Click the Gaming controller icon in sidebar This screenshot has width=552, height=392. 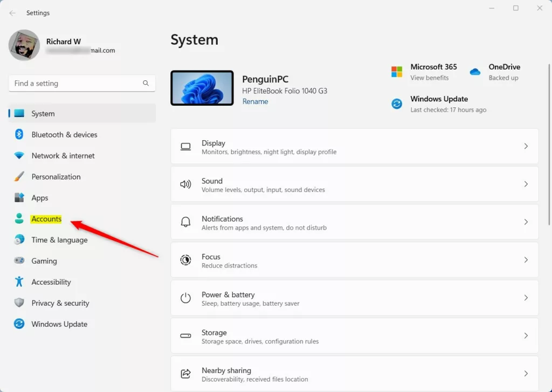[x=19, y=261]
